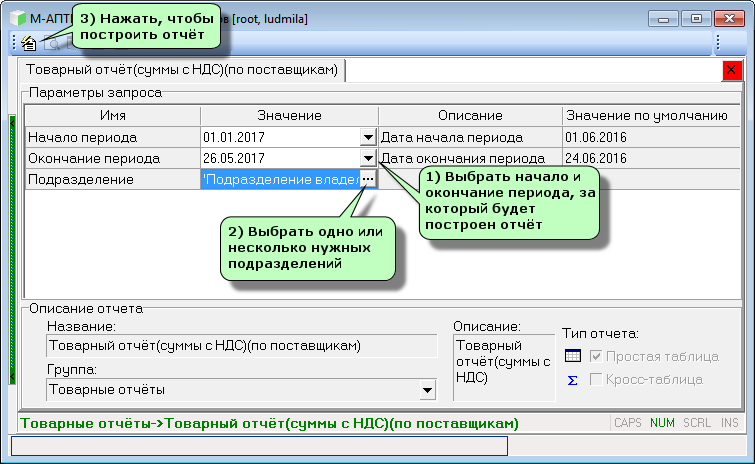The height and width of the screenshot is (464, 755).
Task: Click the green status path text
Action: point(269,424)
